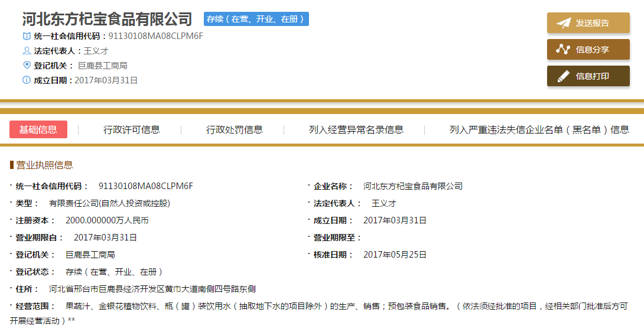Click the person icon beside 法定代表人
644x335 pixels.
pos(27,51)
